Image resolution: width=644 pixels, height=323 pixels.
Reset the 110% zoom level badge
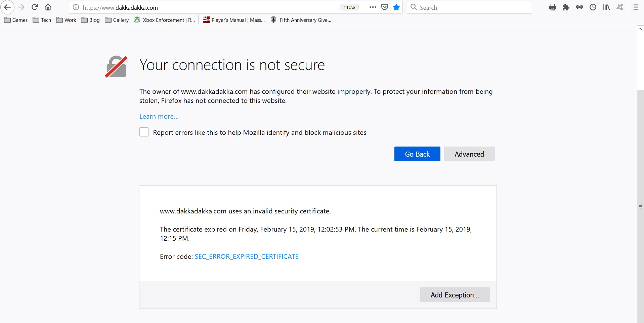click(x=349, y=7)
